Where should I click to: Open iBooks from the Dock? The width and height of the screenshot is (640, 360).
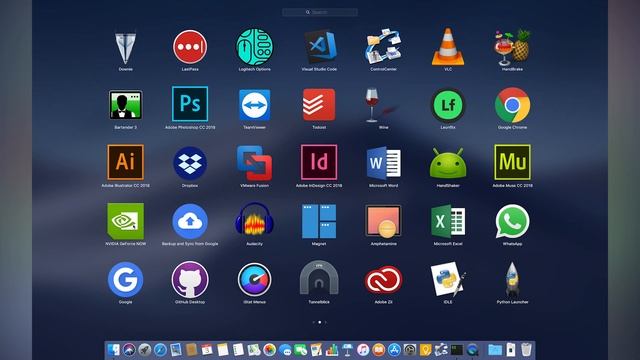tap(378, 350)
